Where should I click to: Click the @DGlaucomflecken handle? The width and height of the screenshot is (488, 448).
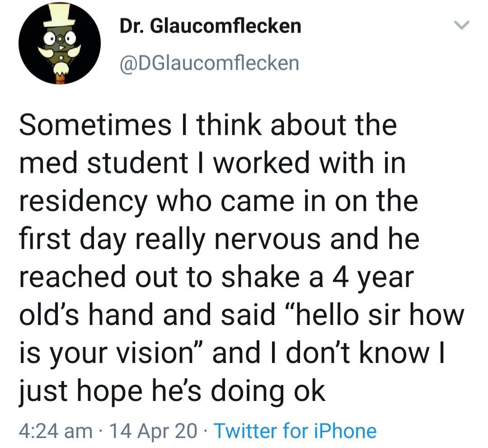click(x=209, y=62)
